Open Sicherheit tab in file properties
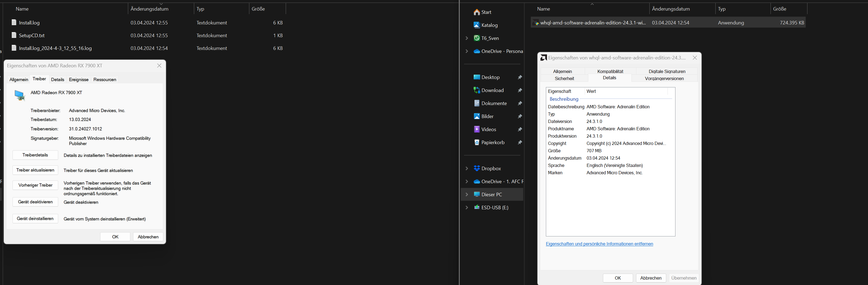Screen dimensions: 868x285 click(564, 78)
